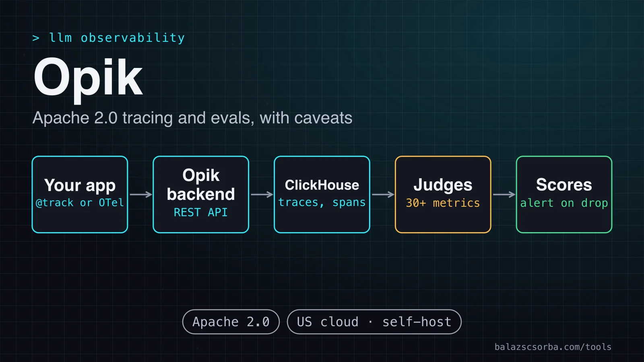Click the "Apache 2.0" pill badge
This screenshot has height=362, width=644.
tap(231, 322)
